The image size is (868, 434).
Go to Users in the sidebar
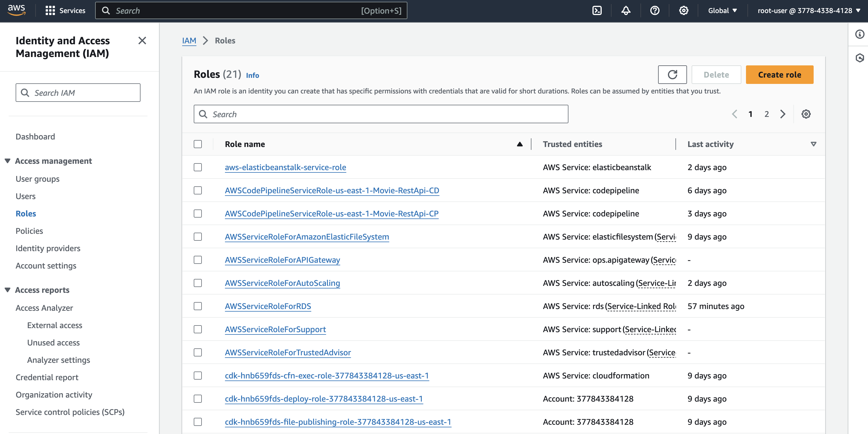pyautogui.click(x=26, y=196)
